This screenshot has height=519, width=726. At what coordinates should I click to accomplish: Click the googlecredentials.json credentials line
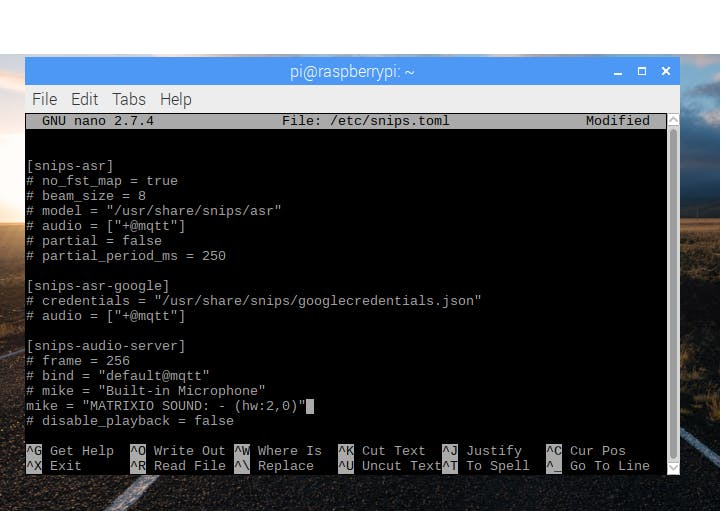(x=254, y=300)
